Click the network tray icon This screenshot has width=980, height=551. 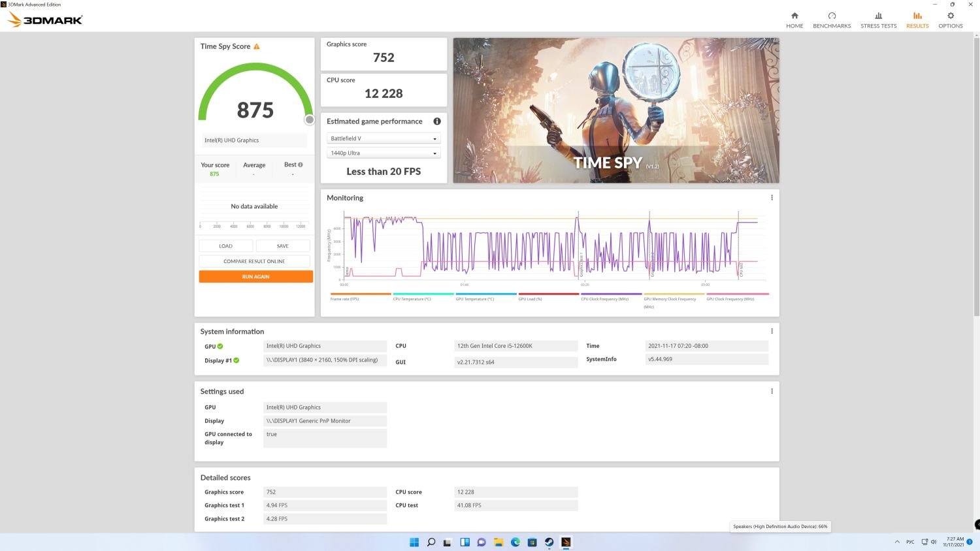tap(924, 542)
